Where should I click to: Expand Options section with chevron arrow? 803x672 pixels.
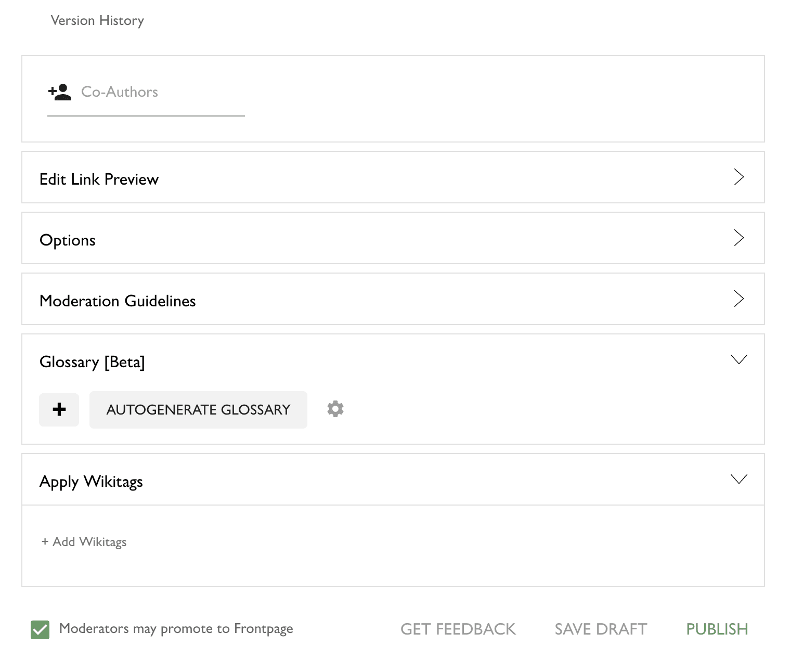pos(739,238)
